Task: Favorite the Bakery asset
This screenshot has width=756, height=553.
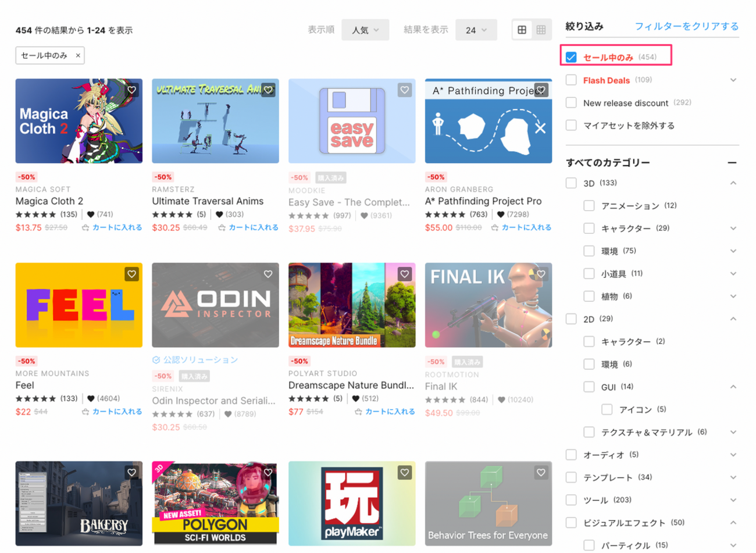Action: (x=132, y=473)
